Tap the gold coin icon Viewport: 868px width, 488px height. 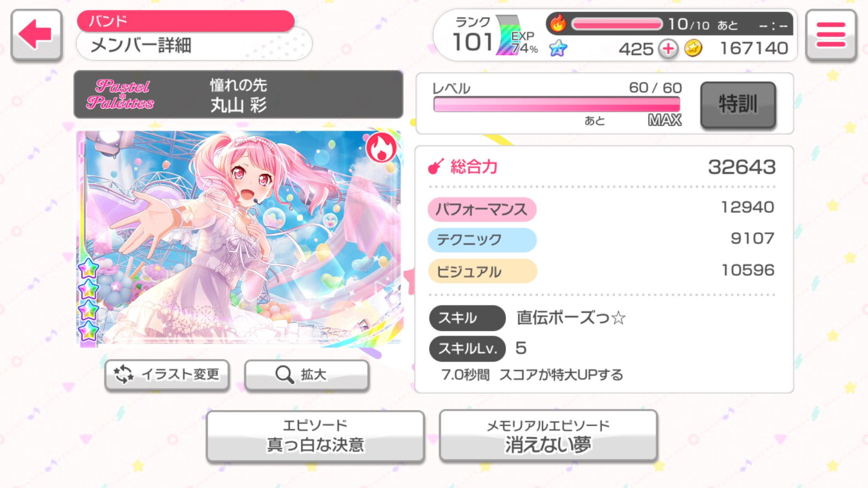pos(693,48)
